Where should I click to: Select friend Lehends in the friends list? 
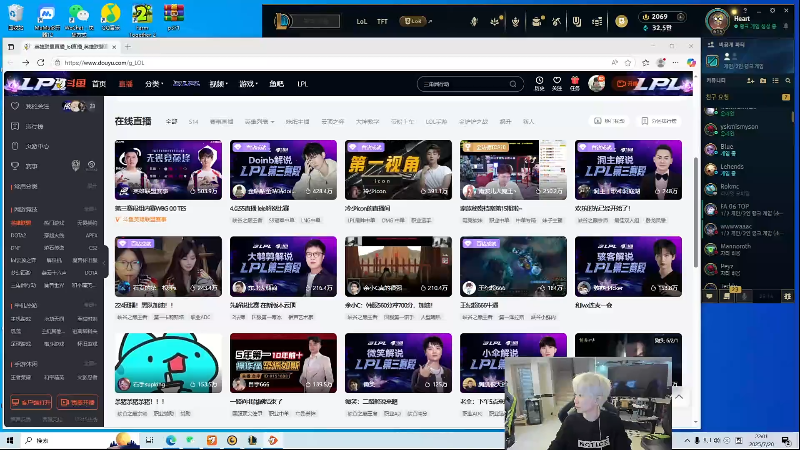747,169
